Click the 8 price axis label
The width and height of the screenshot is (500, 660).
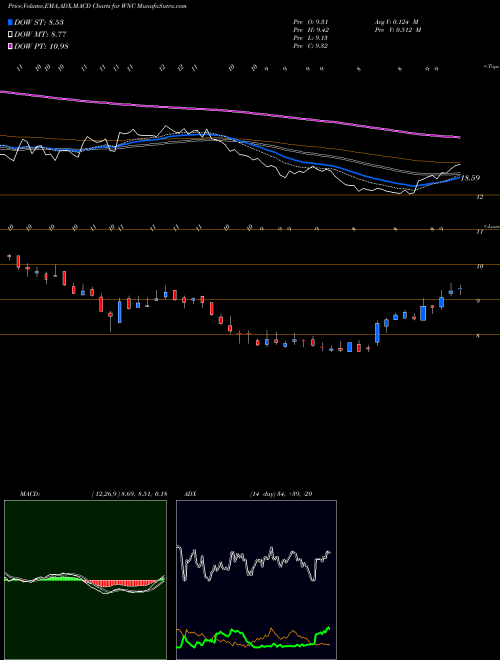(x=478, y=336)
